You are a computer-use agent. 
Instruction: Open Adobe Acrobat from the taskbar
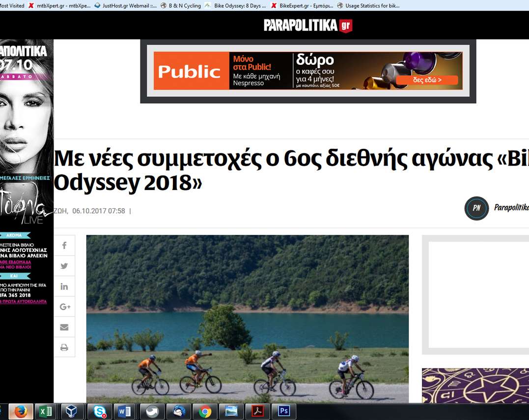pos(257,412)
